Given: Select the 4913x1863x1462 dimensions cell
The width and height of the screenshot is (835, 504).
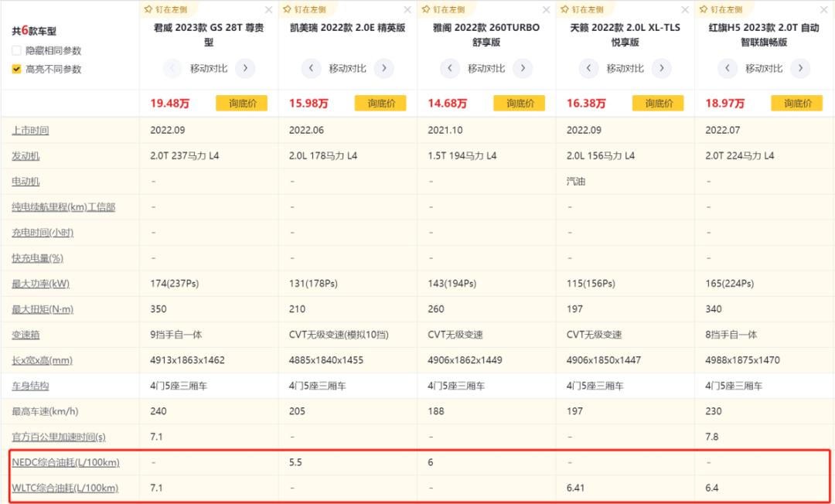Looking at the screenshot, I should pyautogui.click(x=187, y=360).
